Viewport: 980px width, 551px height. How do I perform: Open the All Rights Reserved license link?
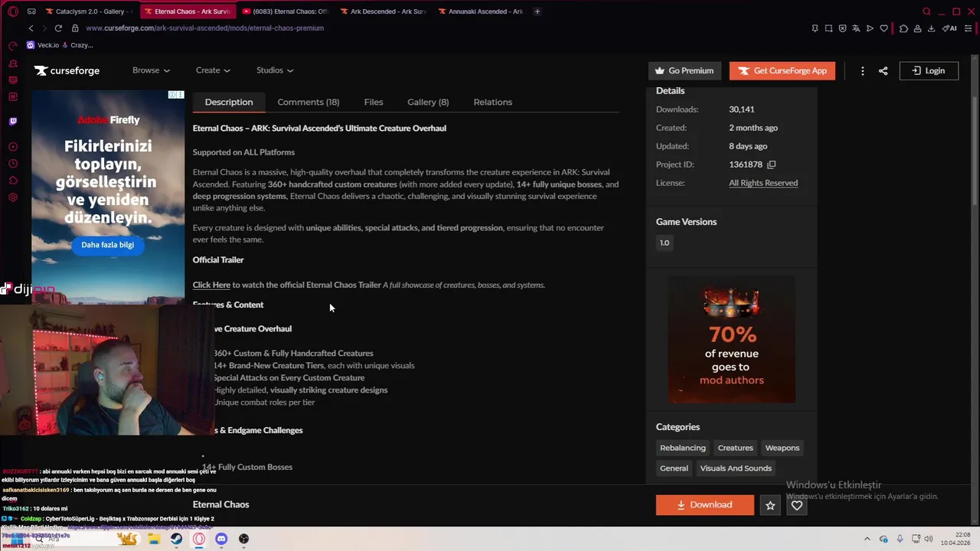[x=763, y=183]
